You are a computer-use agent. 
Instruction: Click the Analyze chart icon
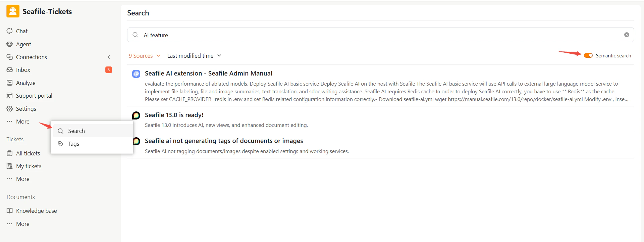(10, 83)
